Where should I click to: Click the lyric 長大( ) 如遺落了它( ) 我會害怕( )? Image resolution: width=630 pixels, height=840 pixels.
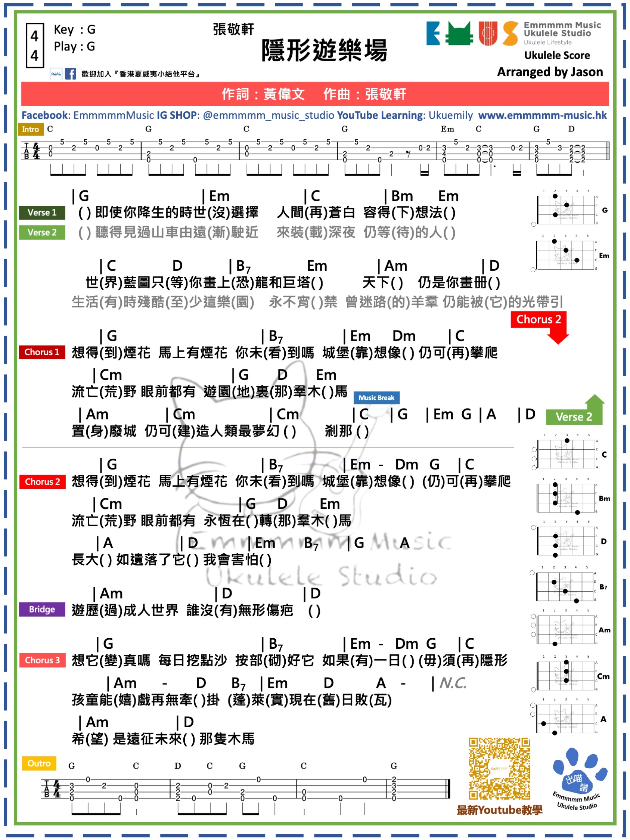(x=172, y=560)
